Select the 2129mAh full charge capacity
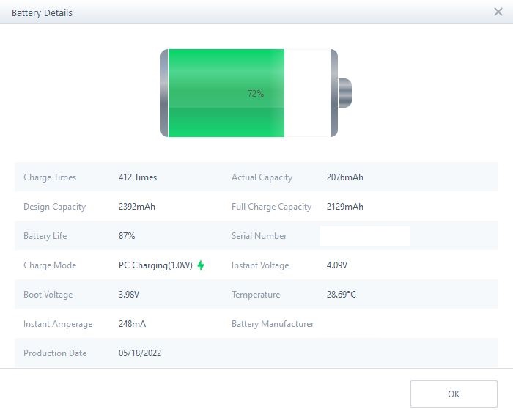This screenshot has height=420, width=513. pyautogui.click(x=345, y=207)
